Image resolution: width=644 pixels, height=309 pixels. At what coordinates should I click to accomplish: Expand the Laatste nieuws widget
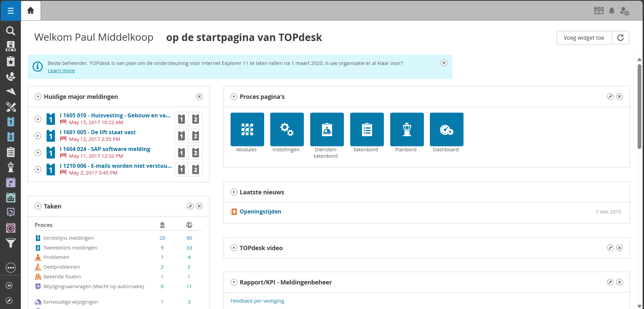tap(234, 192)
